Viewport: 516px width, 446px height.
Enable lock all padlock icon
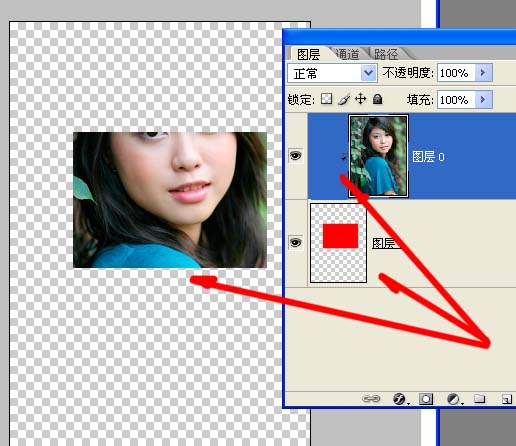click(377, 99)
